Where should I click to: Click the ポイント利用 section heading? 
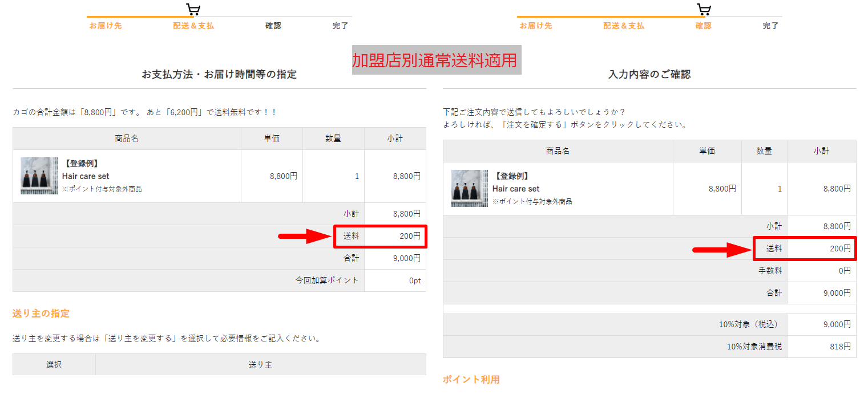tap(471, 380)
